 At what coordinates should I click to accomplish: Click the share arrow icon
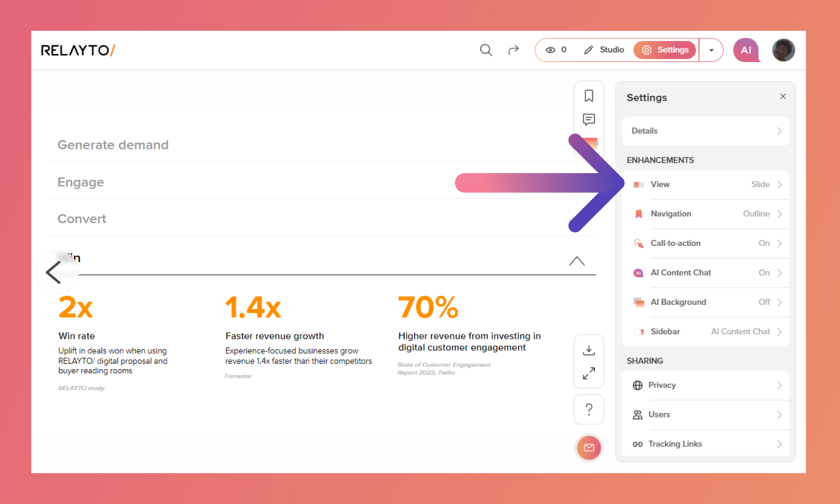pyautogui.click(x=513, y=50)
